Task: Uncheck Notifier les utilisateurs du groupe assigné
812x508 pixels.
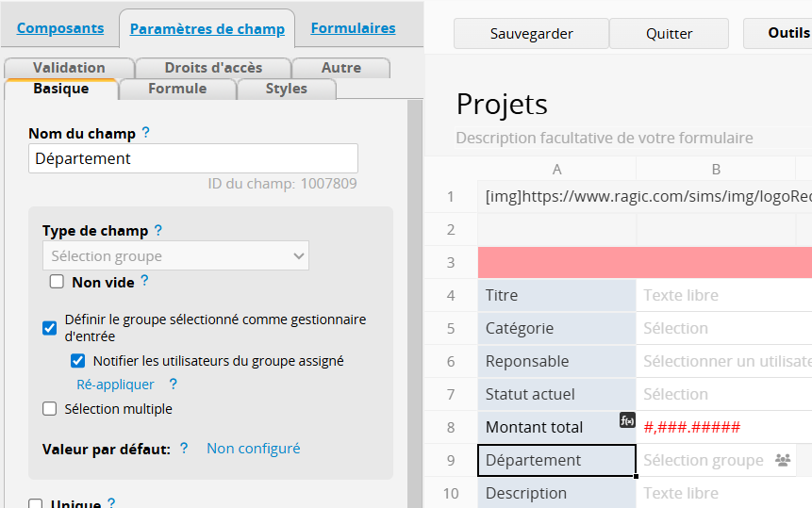Action: pos(77,361)
